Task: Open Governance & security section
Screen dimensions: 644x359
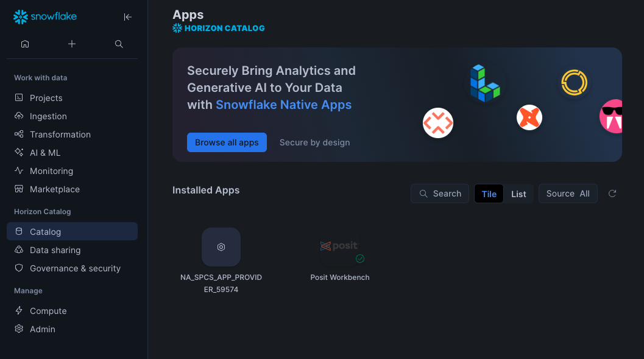Action: tap(72, 268)
